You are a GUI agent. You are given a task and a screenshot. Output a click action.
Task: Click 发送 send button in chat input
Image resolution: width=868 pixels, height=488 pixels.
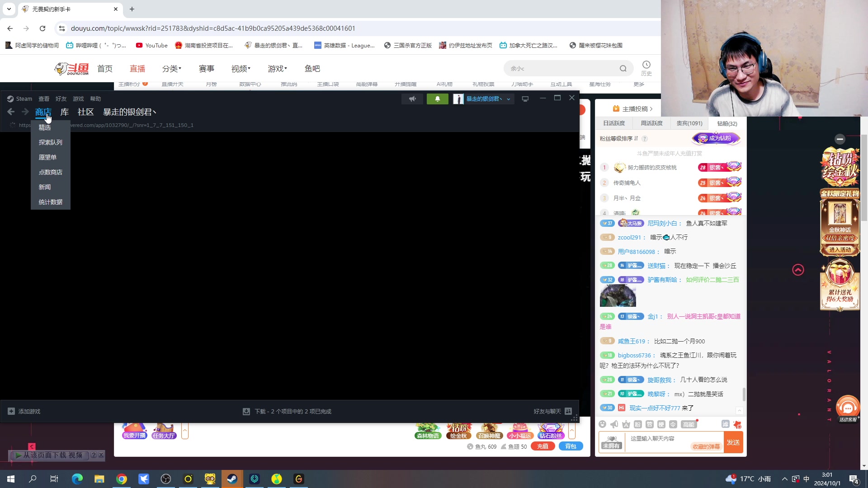tap(733, 442)
